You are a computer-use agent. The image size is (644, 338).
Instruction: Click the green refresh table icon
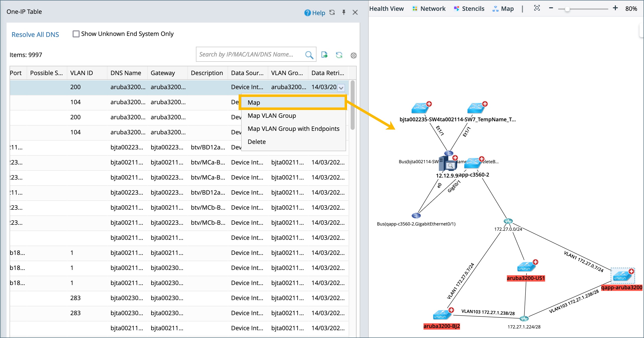coord(339,55)
